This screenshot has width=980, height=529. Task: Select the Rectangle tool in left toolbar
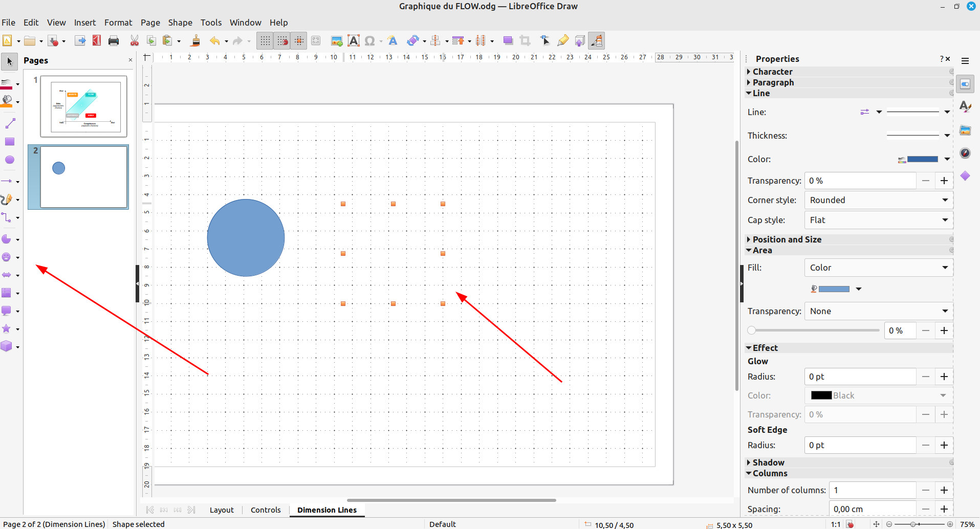coord(9,142)
